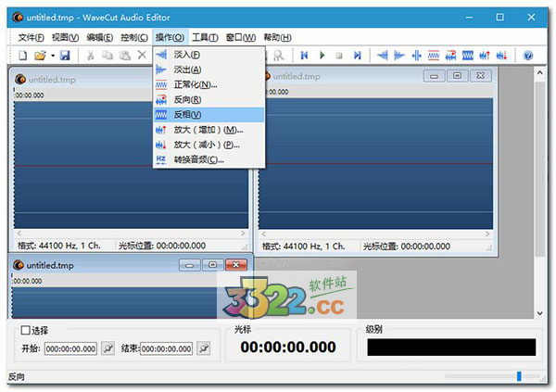Choose 放大（增加）(M)... menu entry
The width and height of the screenshot is (556, 392).
(x=209, y=130)
